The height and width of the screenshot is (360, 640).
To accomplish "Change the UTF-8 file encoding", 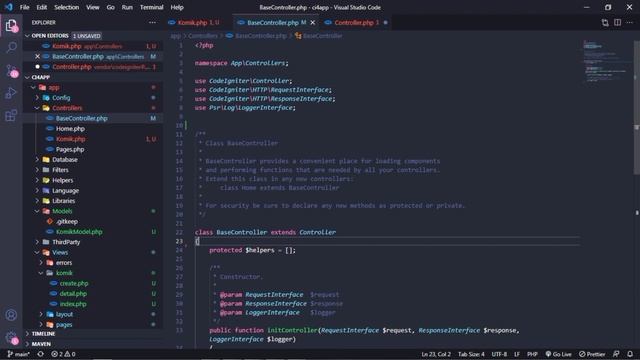I will coord(499,354).
